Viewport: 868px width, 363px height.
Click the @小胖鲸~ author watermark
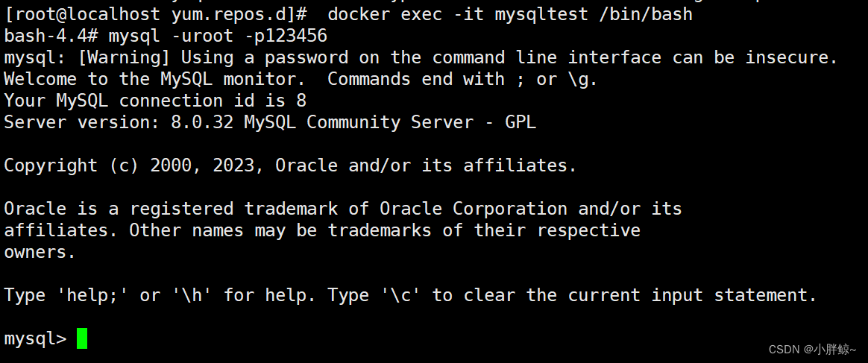[x=831, y=349]
